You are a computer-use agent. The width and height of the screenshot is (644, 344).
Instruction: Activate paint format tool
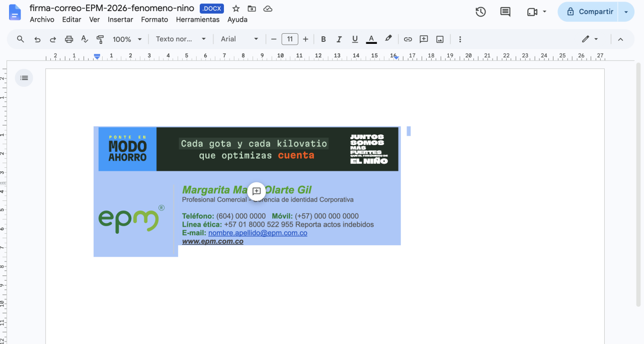(100, 39)
